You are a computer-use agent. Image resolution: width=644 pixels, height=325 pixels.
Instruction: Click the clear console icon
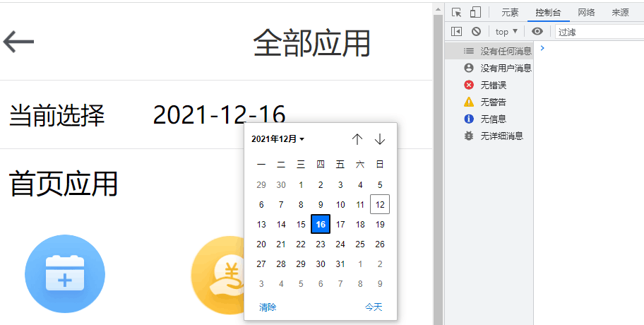coord(477,31)
